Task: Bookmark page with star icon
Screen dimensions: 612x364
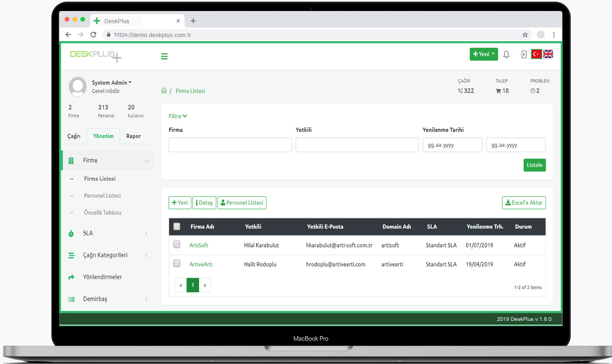Action: (525, 35)
